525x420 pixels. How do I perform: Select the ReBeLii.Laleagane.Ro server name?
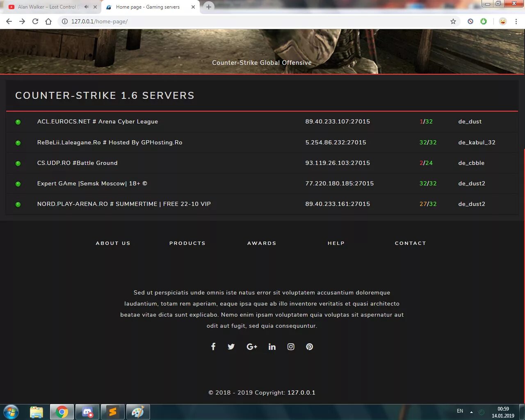coord(110,142)
